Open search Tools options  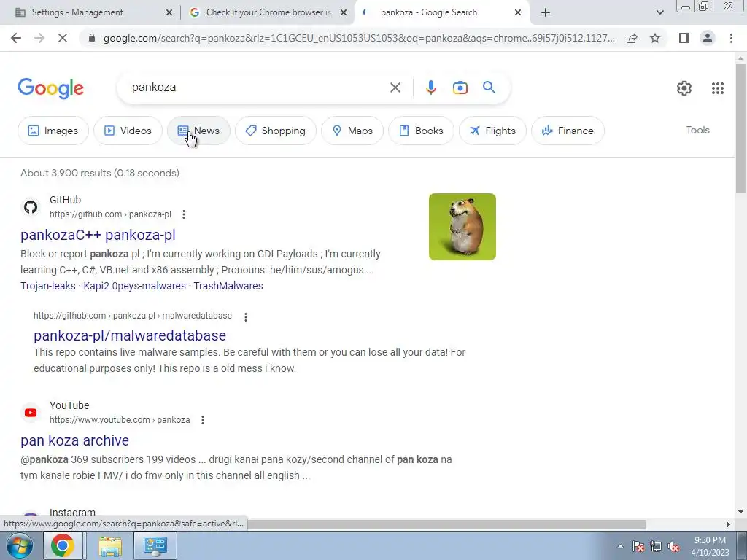click(697, 130)
